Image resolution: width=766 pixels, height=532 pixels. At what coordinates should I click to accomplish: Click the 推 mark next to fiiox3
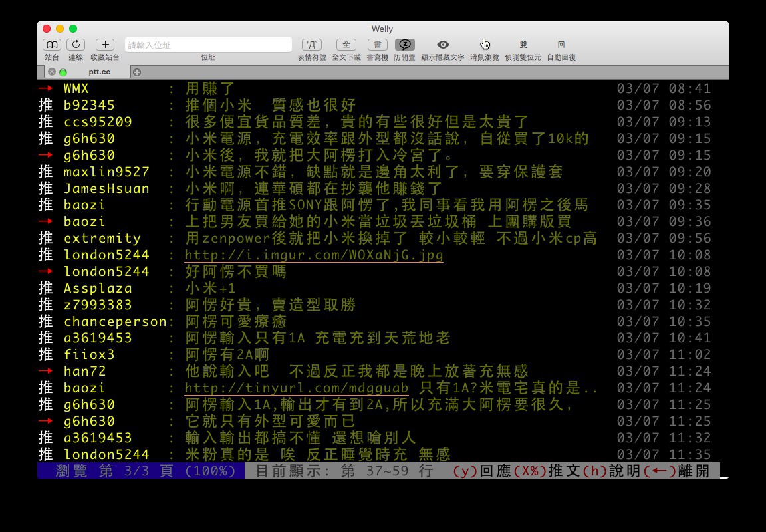(x=45, y=354)
